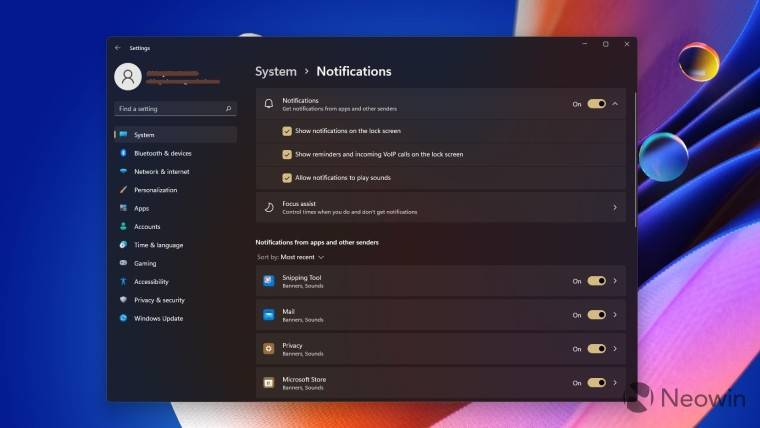Turn off the main Notifications toggle

pyautogui.click(x=597, y=104)
